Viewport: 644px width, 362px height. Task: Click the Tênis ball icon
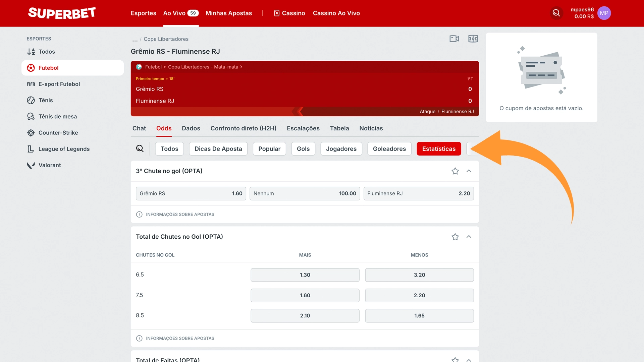click(x=31, y=100)
